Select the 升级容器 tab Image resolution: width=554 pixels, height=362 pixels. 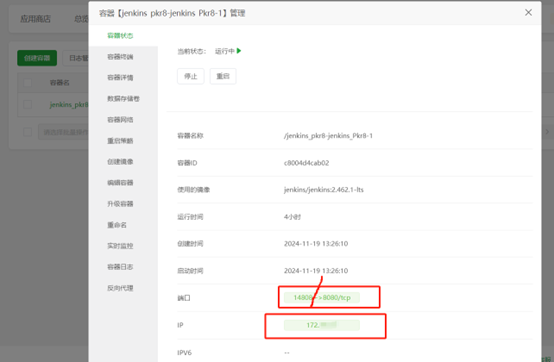pos(120,204)
